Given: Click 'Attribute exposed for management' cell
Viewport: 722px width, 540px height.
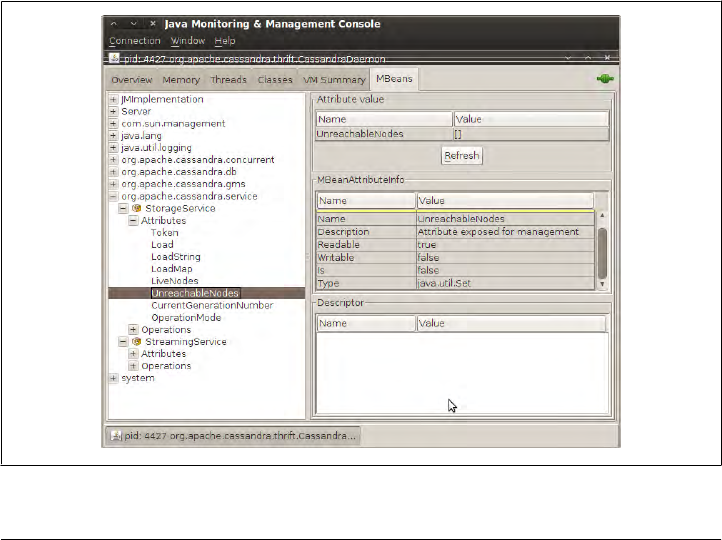Looking at the screenshot, I should [505, 232].
